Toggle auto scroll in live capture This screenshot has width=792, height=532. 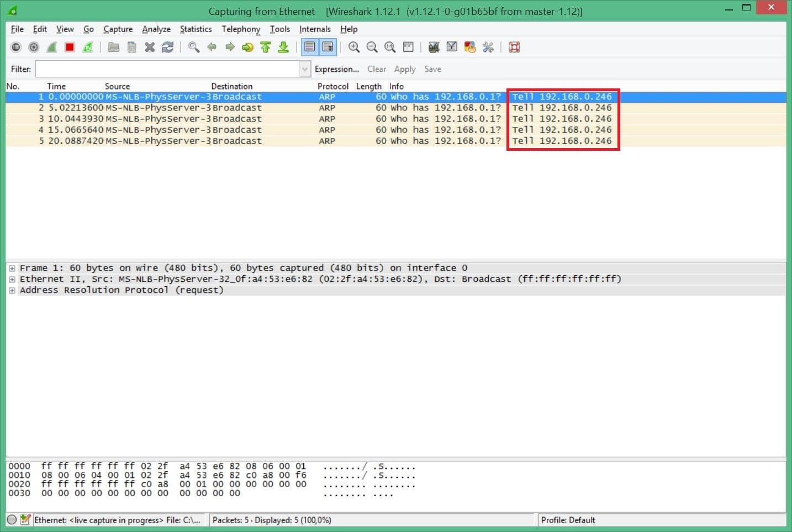point(328,48)
